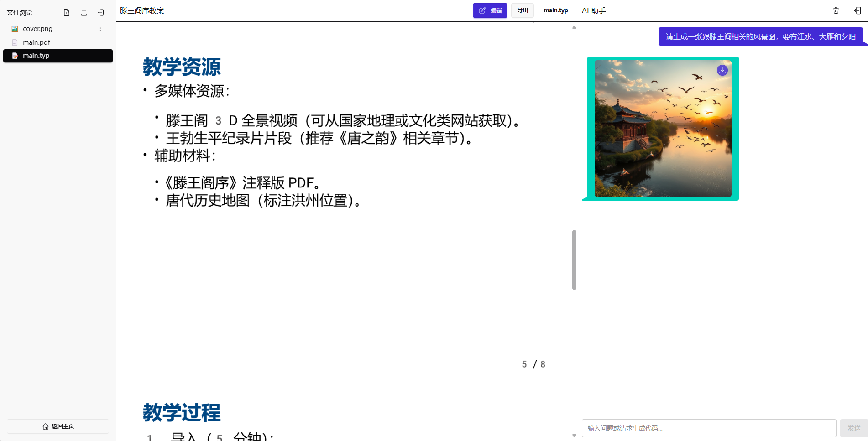Upload a file using the upload icon
868x441 pixels.
(x=84, y=12)
